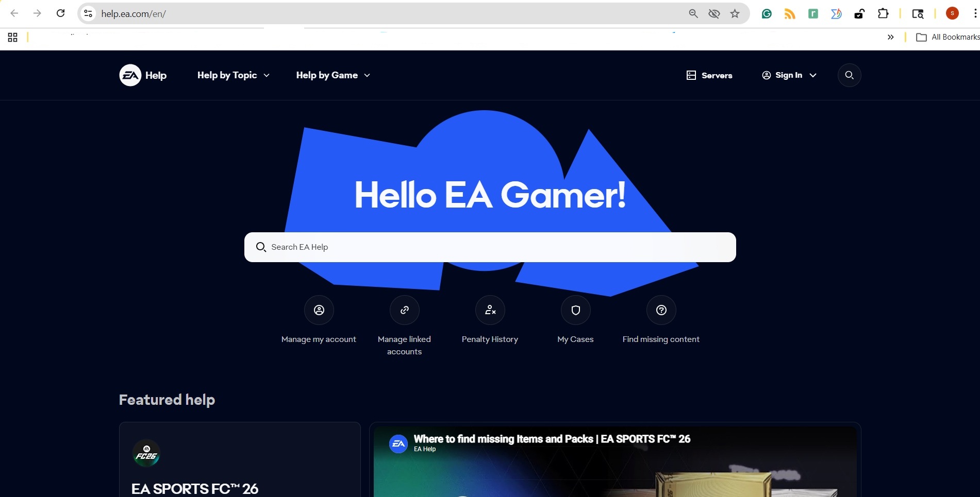Open the Extensions puzzle menu
Viewport: 980px width, 497px height.
[x=883, y=13]
